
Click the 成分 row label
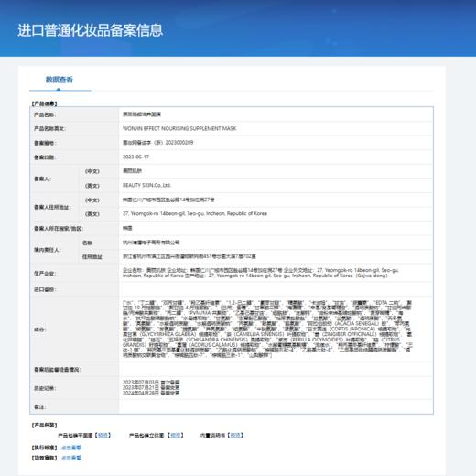(40, 330)
